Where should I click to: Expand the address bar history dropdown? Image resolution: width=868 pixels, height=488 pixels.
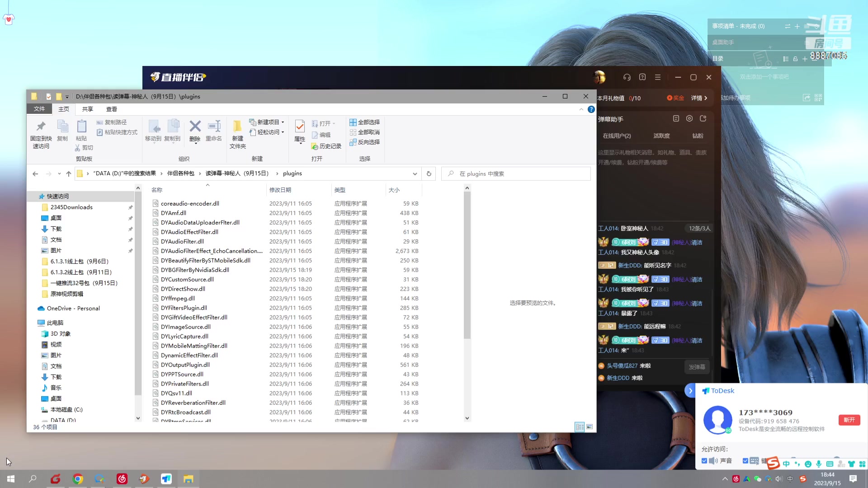pos(415,174)
